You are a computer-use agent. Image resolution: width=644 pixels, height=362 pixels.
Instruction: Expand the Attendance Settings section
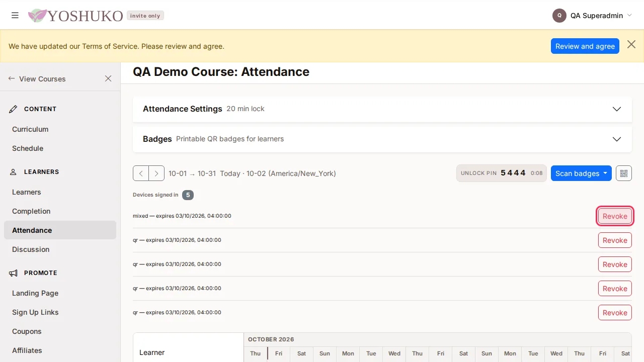(x=382, y=109)
